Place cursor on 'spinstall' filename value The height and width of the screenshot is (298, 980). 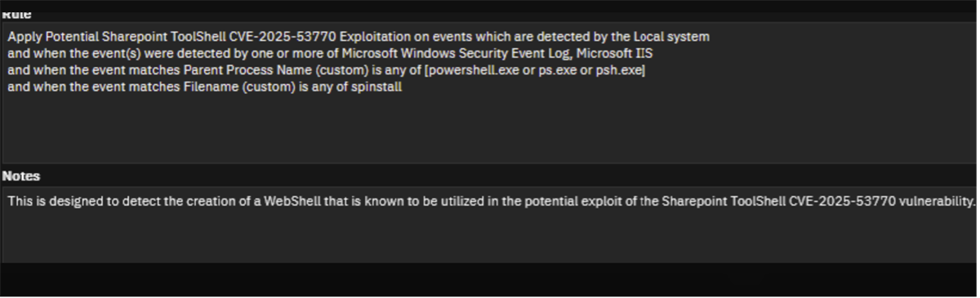tap(376, 87)
